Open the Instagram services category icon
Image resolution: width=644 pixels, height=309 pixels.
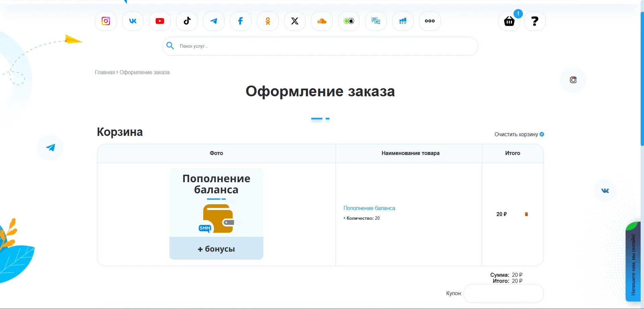(106, 21)
